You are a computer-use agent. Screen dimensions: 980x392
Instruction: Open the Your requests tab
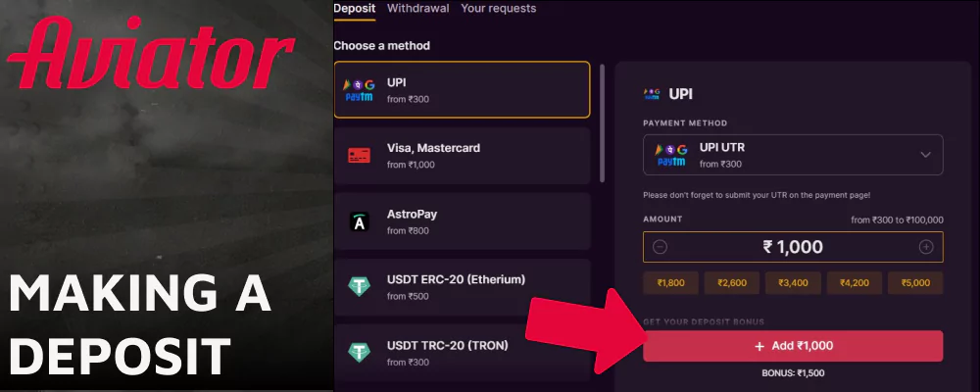498,9
